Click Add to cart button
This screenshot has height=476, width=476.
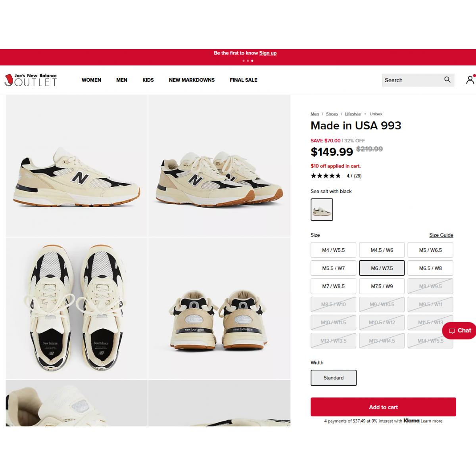[383, 407]
